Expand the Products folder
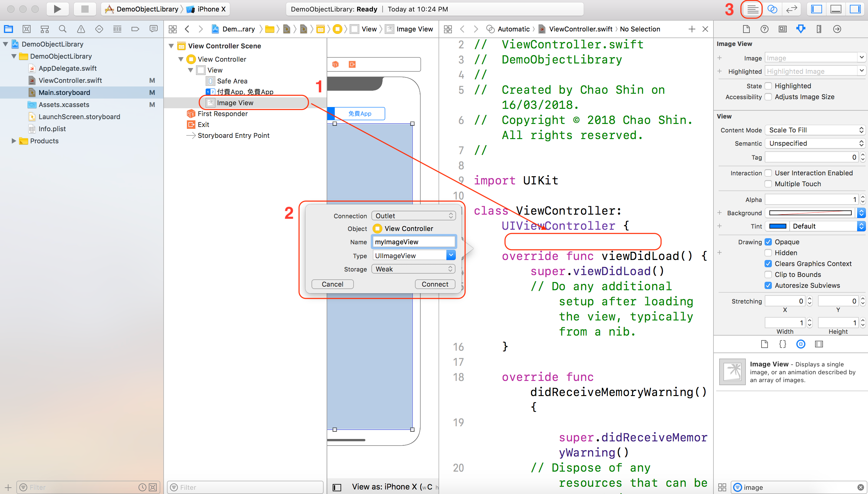 click(14, 141)
